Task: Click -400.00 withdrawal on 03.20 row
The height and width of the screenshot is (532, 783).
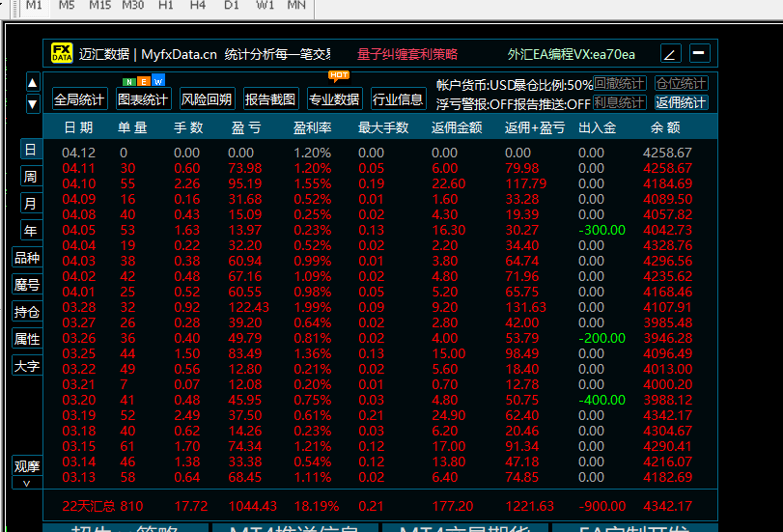Action: [x=601, y=400]
